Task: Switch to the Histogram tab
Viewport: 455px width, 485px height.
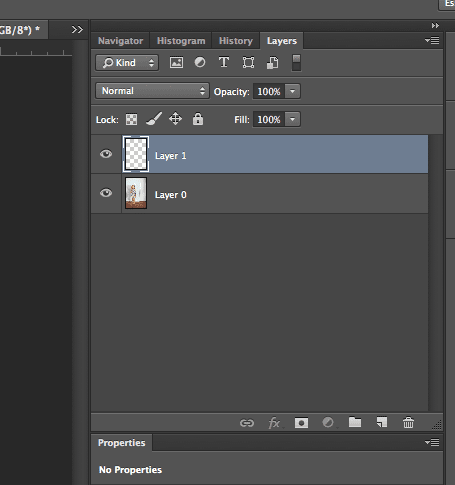Action: [181, 41]
